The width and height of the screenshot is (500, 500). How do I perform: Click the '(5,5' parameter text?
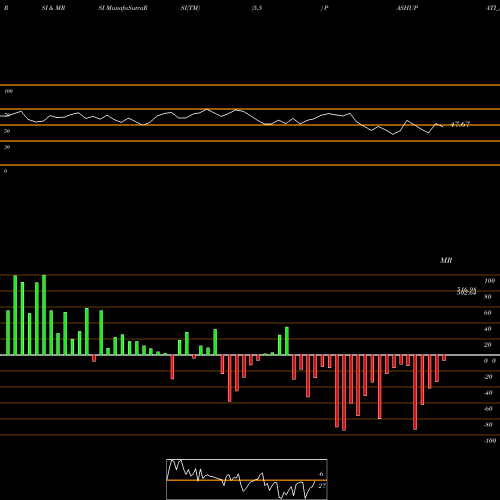[257, 8]
